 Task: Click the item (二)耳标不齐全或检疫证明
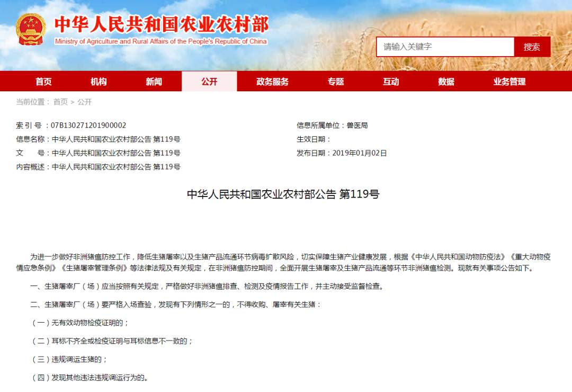point(112,341)
